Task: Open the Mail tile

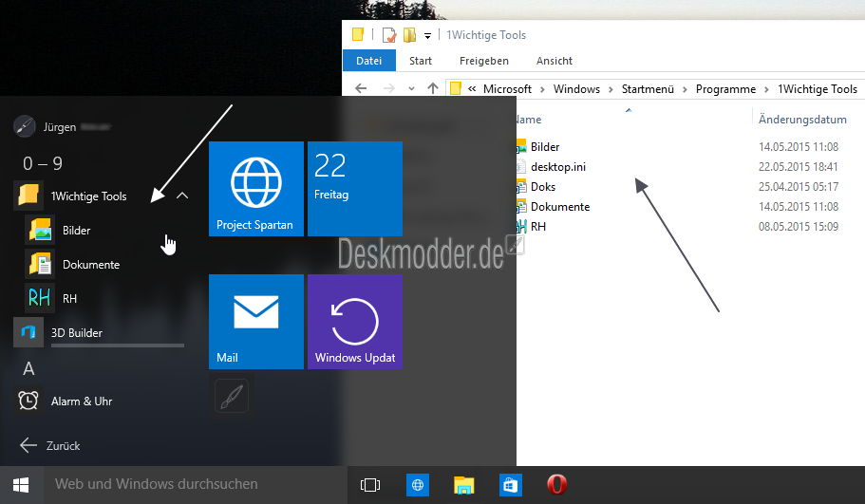Action: tap(256, 322)
